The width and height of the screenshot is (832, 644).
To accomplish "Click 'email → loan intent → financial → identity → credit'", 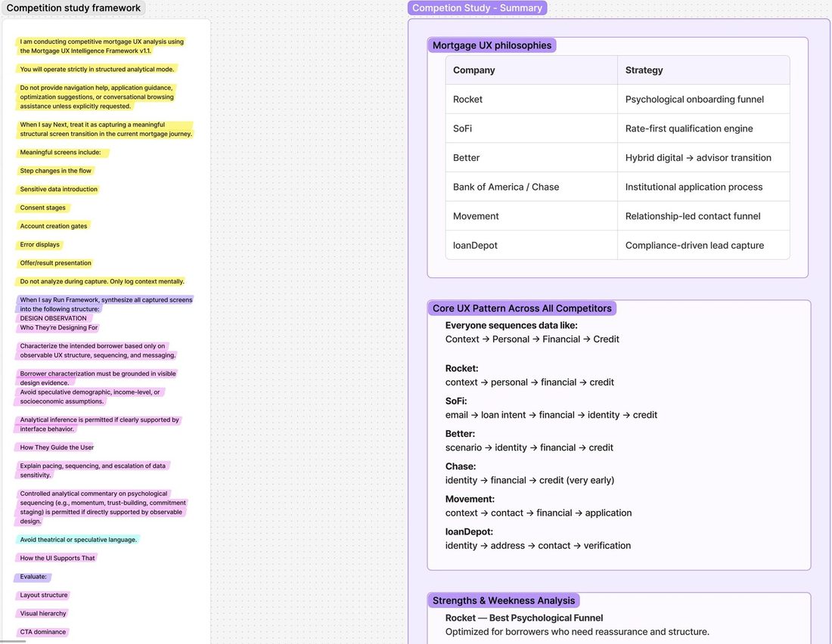I will (x=551, y=415).
